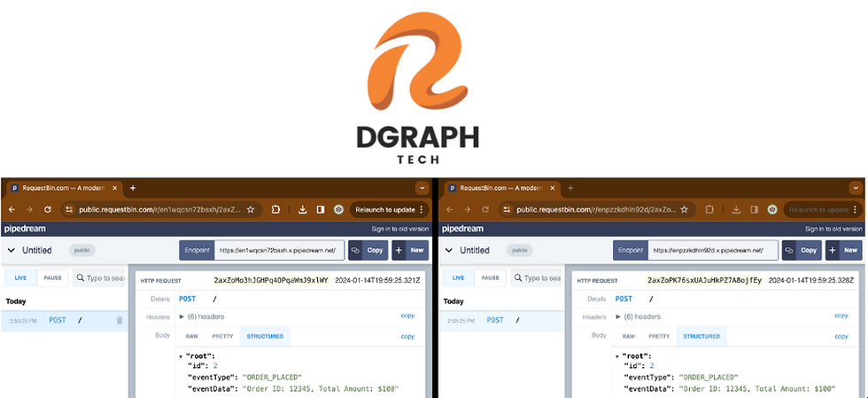Viewport: 868px width, 398px height.
Task: Close the RequestBin tab in the left browser window
Action: point(114,189)
